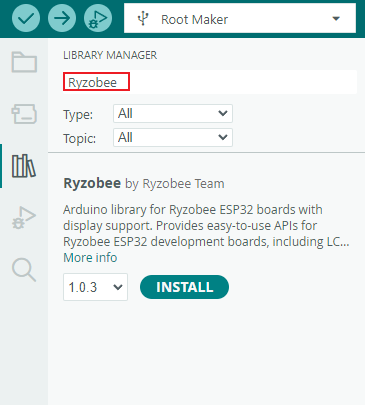The height and width of the screenshot is (405, 365).
Task: Click the LIBRARY MANAGER panel heading
Action: click(110, 55)
